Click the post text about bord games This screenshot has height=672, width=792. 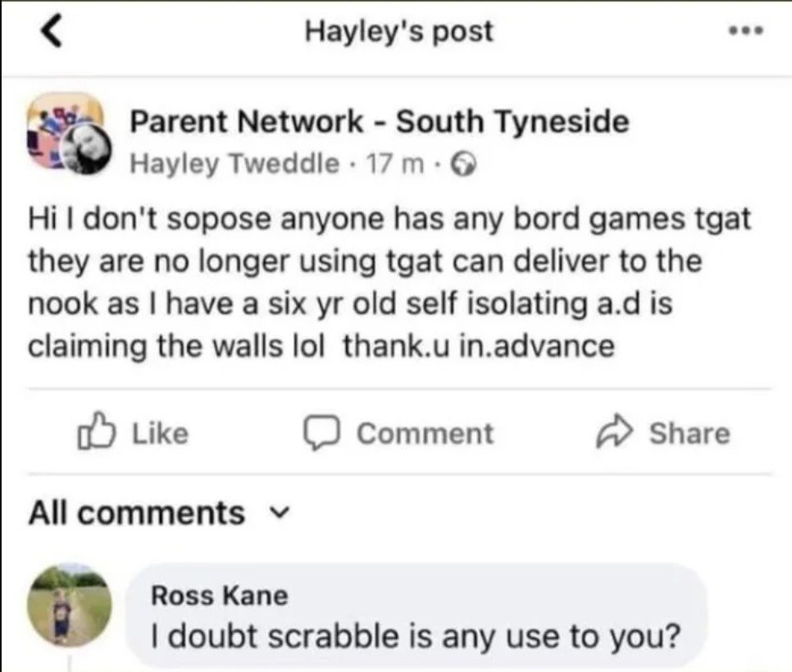coord(389,283)
